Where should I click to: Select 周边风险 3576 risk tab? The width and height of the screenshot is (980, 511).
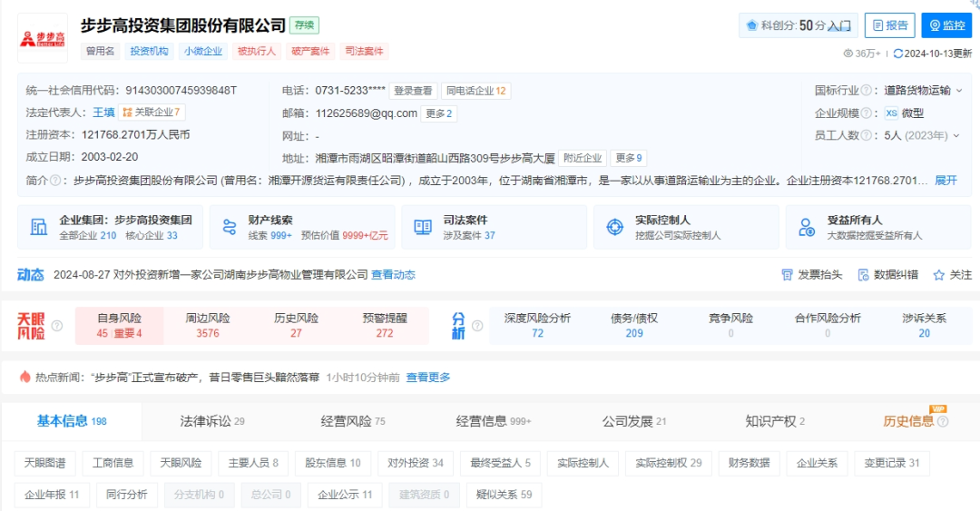coord(208,325)
